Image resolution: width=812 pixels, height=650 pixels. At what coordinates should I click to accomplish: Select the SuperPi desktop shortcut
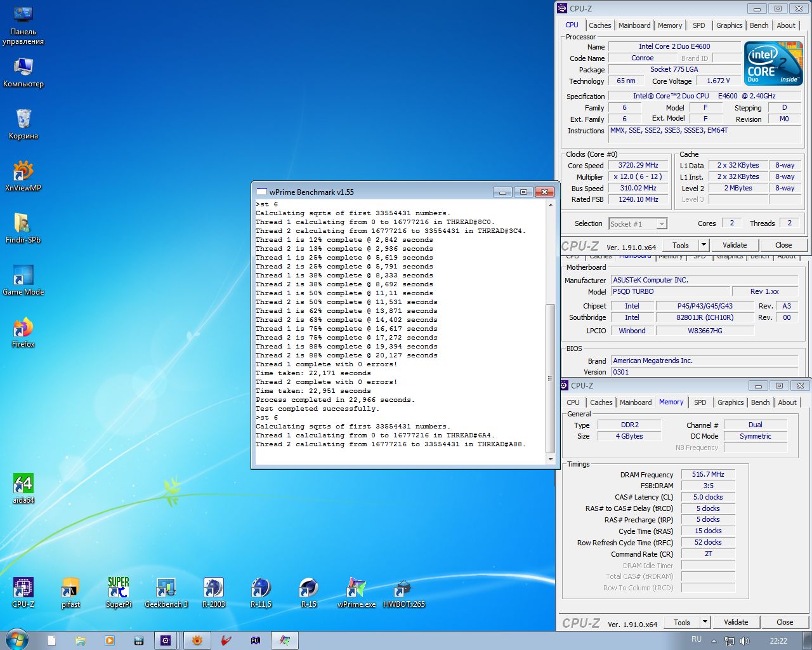(119, 593)
